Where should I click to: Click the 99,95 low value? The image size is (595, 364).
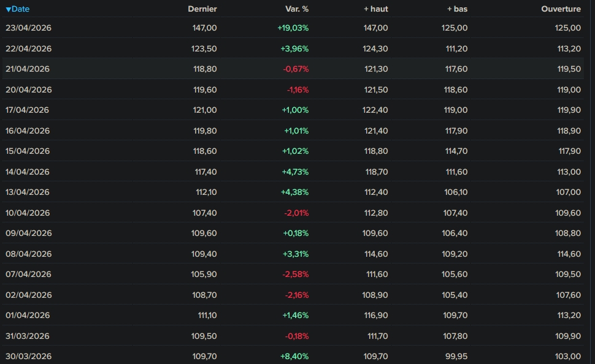(x=456, y=357)
